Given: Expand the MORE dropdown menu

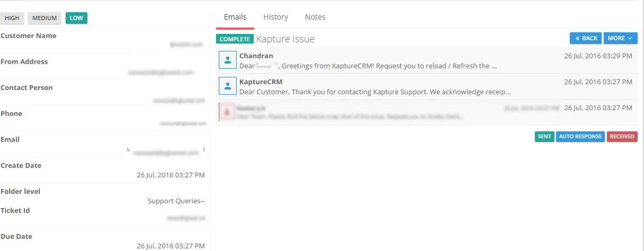Looking at the screenshot, I should point(620,38).
